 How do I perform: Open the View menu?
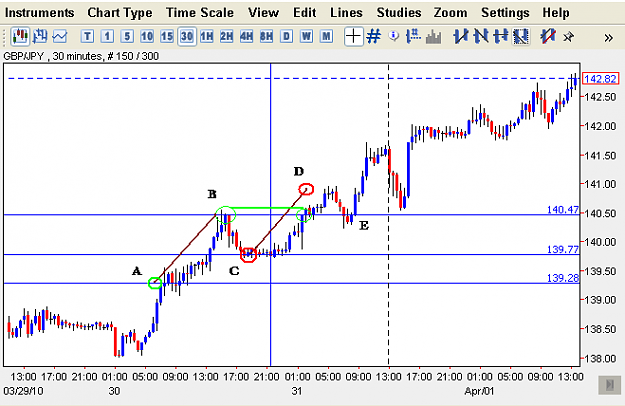(263, 13)
